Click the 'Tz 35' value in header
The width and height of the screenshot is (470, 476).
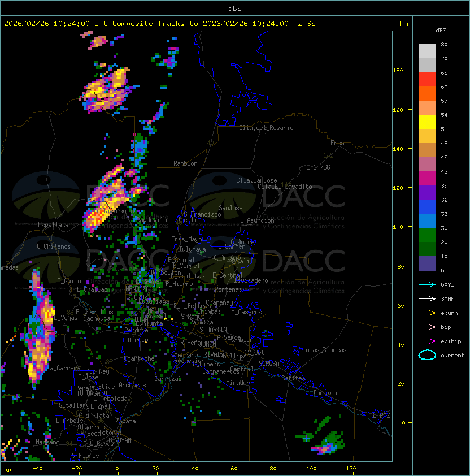[x=304, y=24]
